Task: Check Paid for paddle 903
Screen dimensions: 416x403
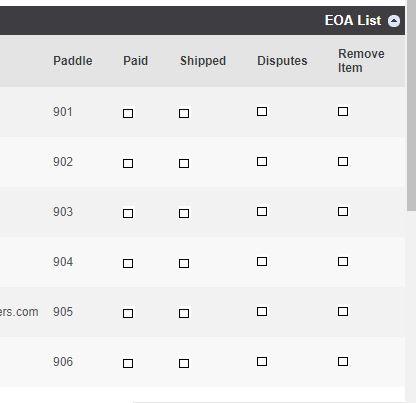Action: tap(128, 213)
